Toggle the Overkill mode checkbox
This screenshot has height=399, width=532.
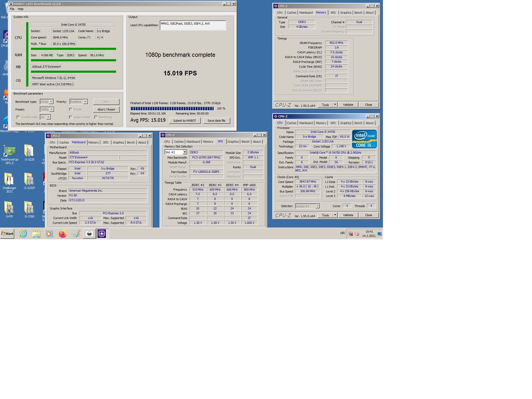(x=18, y=117)
